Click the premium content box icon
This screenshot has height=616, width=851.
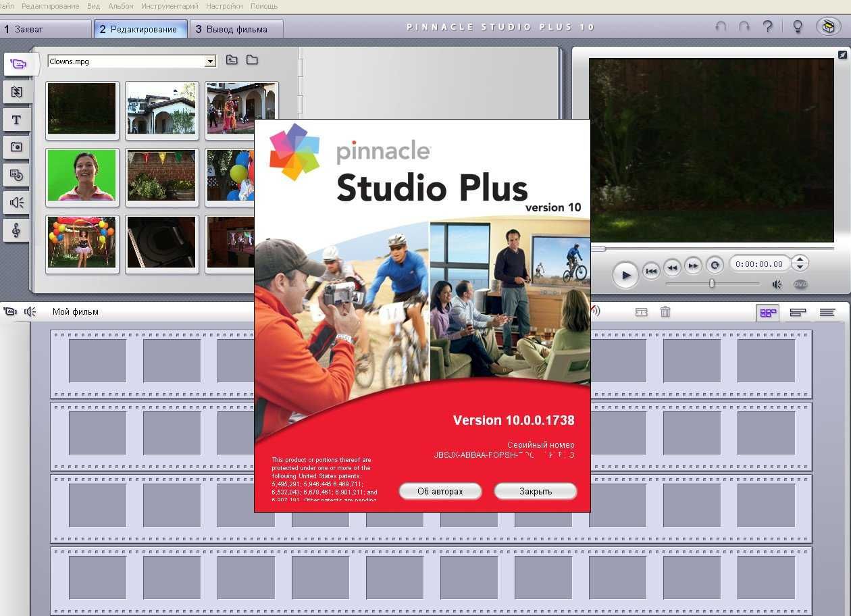pyautogui.click(x=828, y=27)
